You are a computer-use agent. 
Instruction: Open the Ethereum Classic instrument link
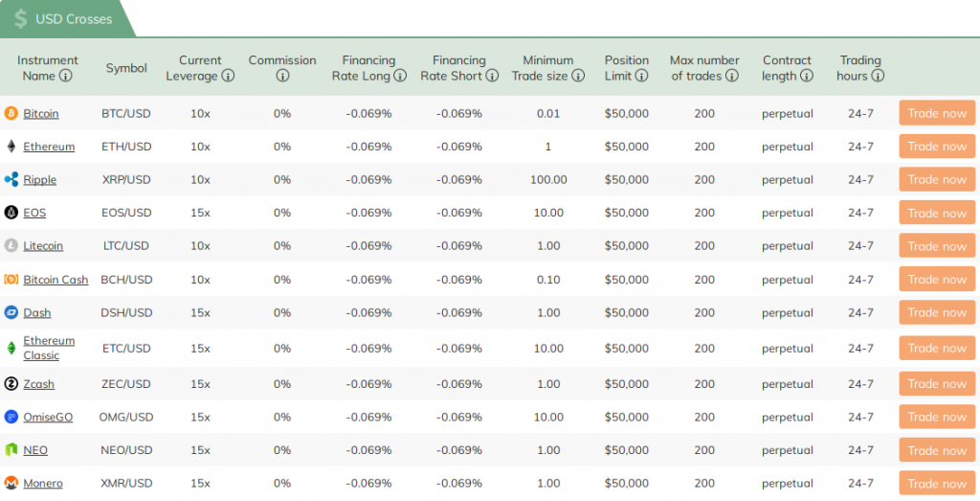(49, 349)
